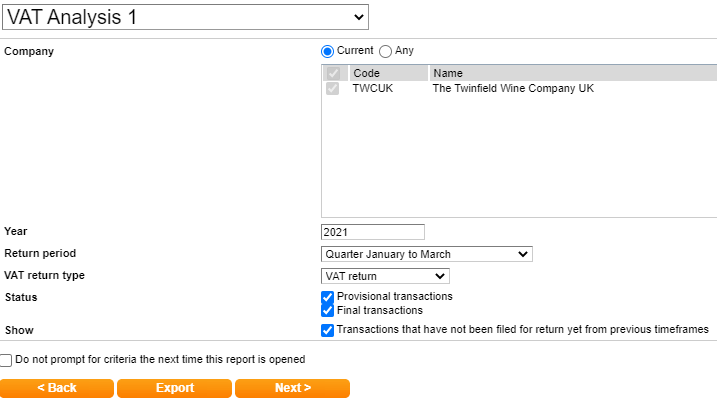Viewport: 717px width, 400px height.
Task: Uncheck Provisional transactions checkbox
Action: pyautogui.click(x=327, y=297)
